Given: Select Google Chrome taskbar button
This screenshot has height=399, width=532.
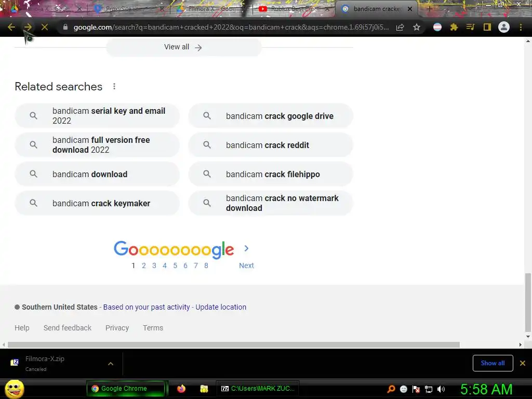Looking at the screenshot, I should pos(126,389).
